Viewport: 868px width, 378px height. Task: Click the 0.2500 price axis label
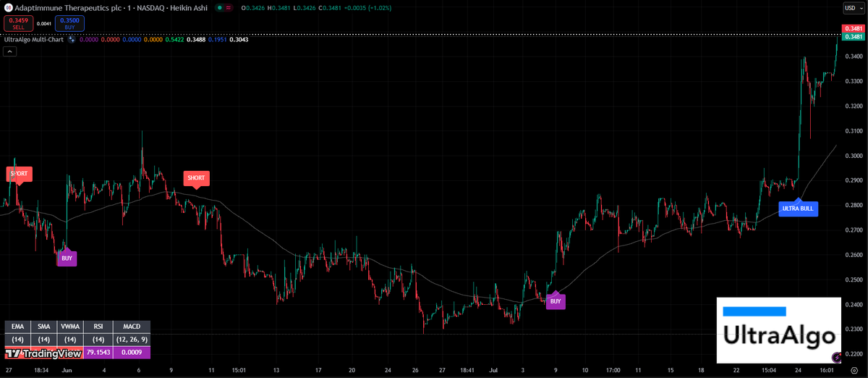tap(854, 280)
